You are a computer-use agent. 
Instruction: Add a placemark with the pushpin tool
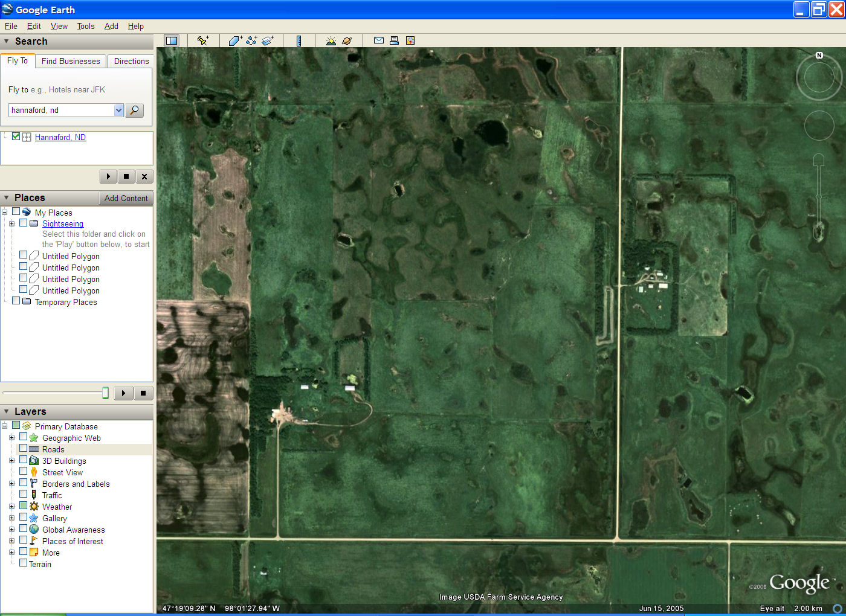point(203,40)
